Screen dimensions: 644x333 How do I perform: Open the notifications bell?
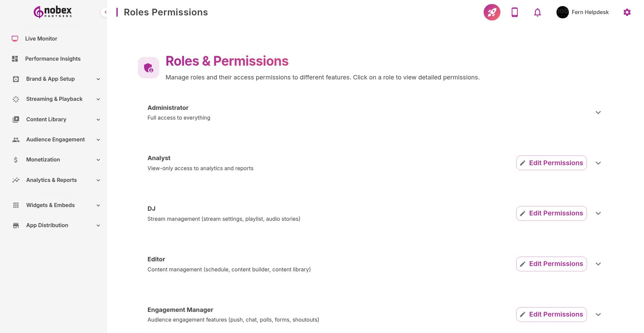click(537, 12)
